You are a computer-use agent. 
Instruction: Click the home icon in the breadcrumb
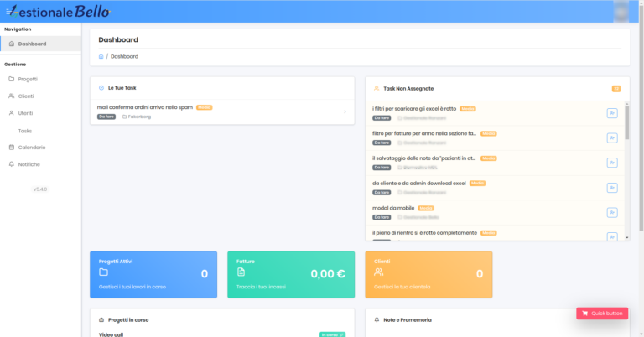coord(101,56)
